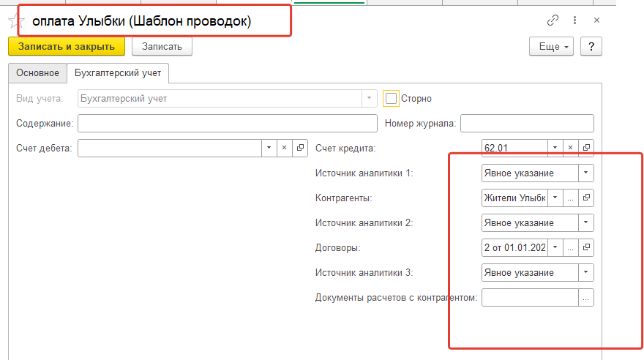Viewport: 644px width, 360px height.
Task: Expand Источник аналитики 2 dropdown
Action: 586,222
